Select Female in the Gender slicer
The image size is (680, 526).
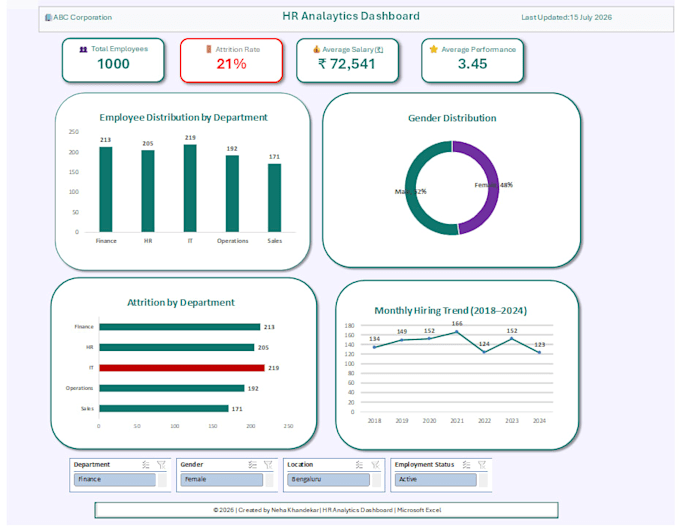click(222, 480)
